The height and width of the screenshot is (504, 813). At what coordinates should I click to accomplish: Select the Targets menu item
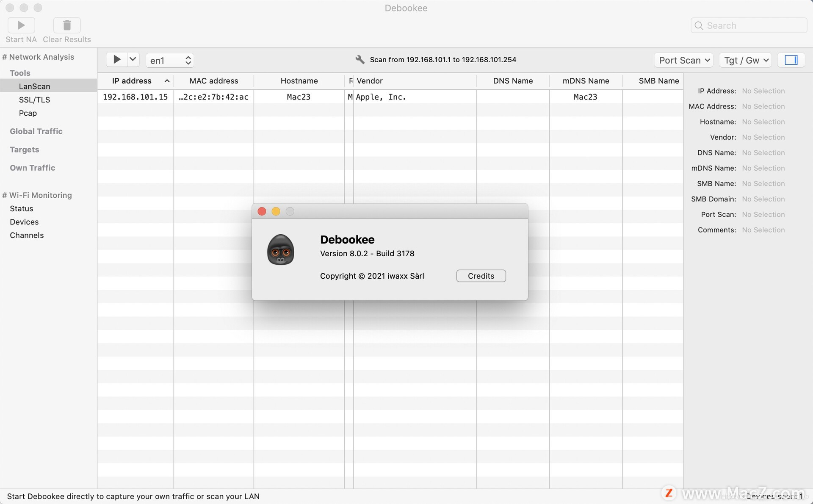pos(25,149)
